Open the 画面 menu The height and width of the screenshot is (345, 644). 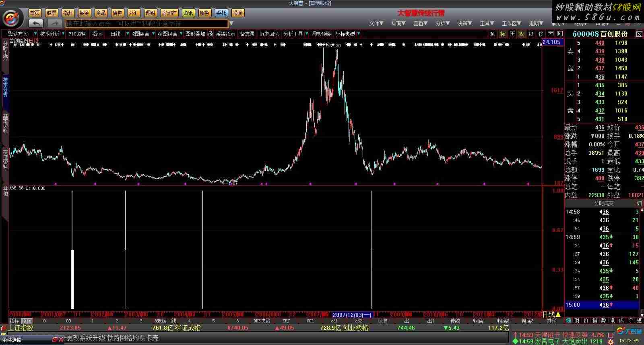coord(398,23)
